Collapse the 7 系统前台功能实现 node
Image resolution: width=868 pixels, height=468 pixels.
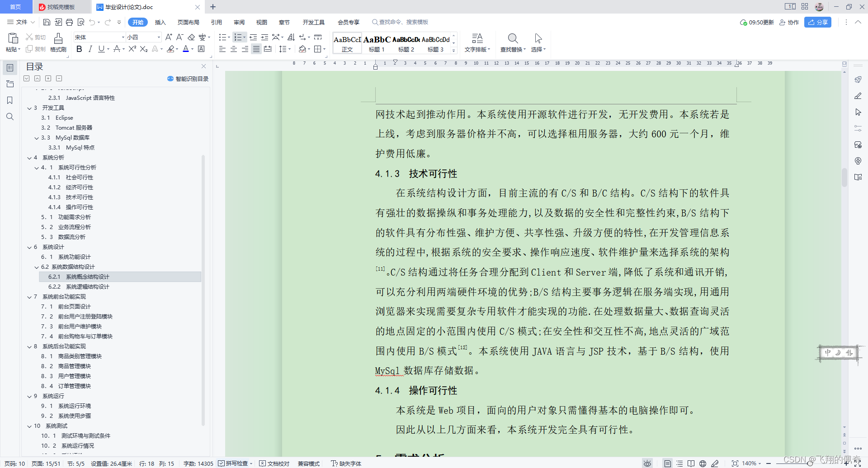[29, 297]
